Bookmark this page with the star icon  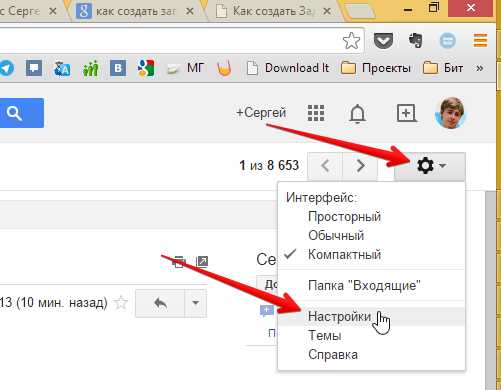(x=351, y=41)
